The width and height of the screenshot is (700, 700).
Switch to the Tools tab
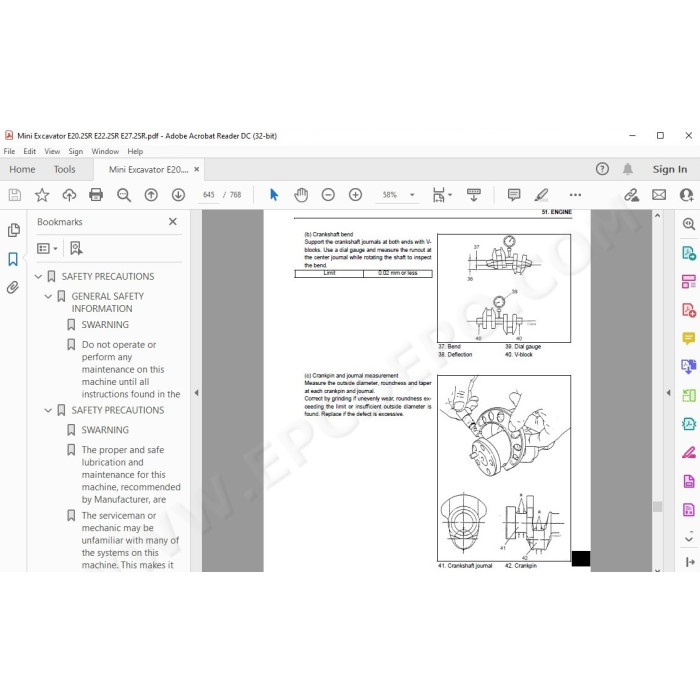click(64, 169)
